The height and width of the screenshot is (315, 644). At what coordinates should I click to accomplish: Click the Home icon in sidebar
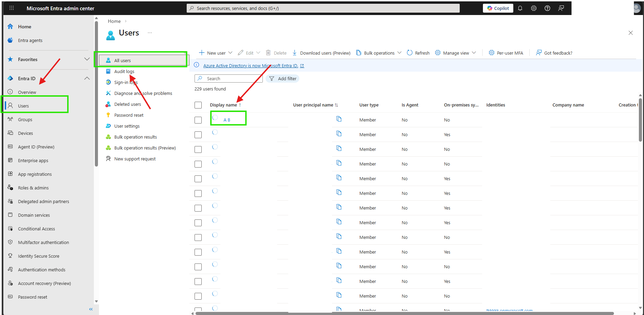[x=10, y=27]
